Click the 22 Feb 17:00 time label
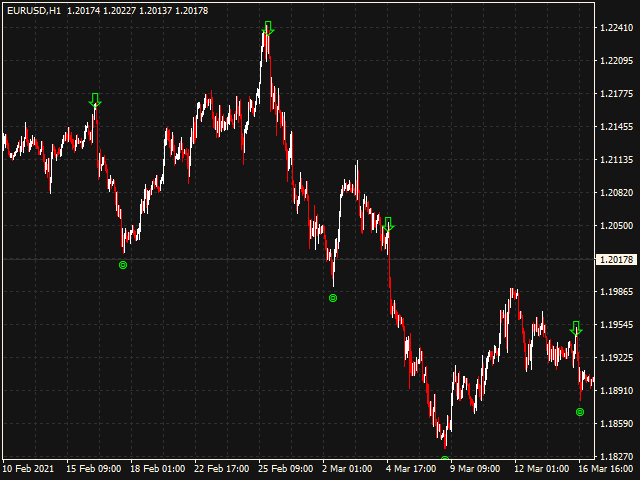The width and height of the screenshot is (640, 480). (x=222, y=469)
